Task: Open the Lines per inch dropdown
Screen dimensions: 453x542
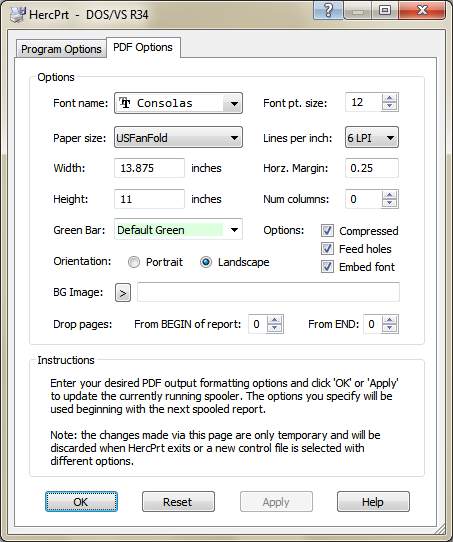Action: pos(372,138)
